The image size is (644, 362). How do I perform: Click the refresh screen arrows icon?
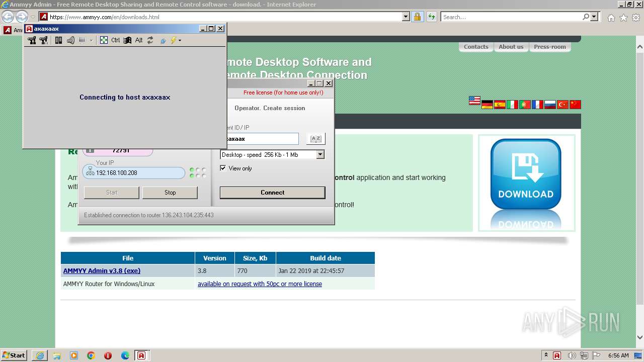click(x=150, y=40)
